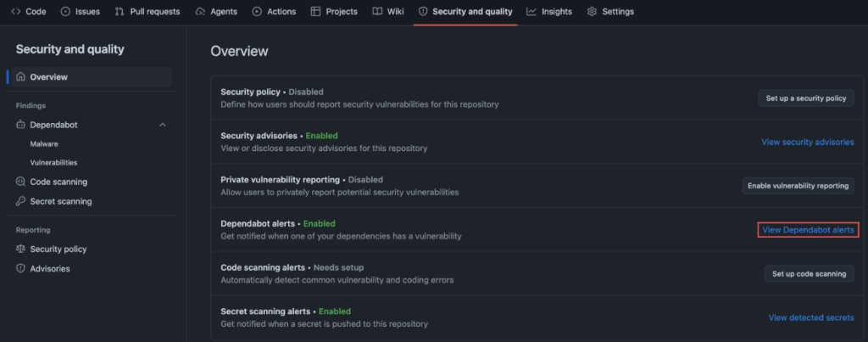This screenshot has width=868, height=342.
Task: Click the "Security and quality" sidebar heading
Action: (70, 48)
